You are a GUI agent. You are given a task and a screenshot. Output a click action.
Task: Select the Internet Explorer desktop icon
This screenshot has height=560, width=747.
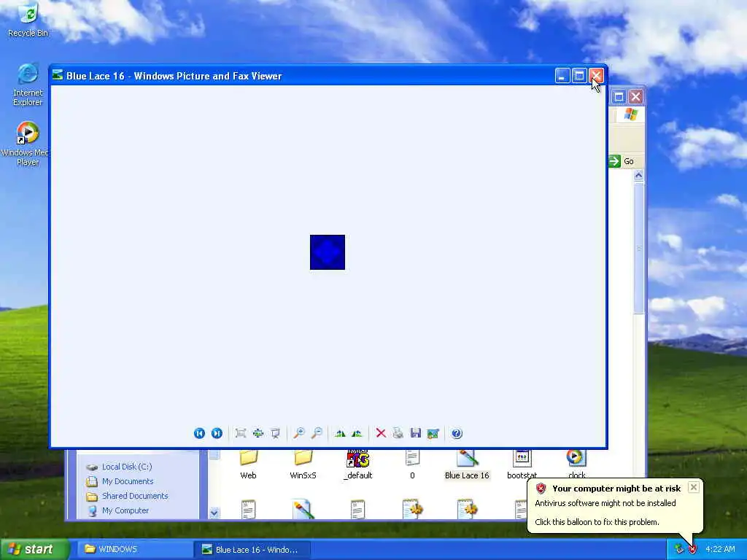28,85
